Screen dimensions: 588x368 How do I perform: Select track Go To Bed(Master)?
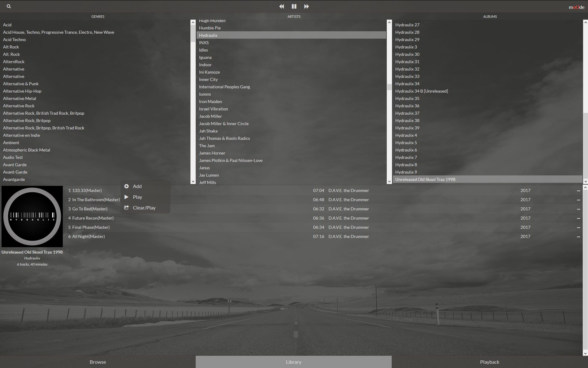pyautogui.click(x=90, y=209)
